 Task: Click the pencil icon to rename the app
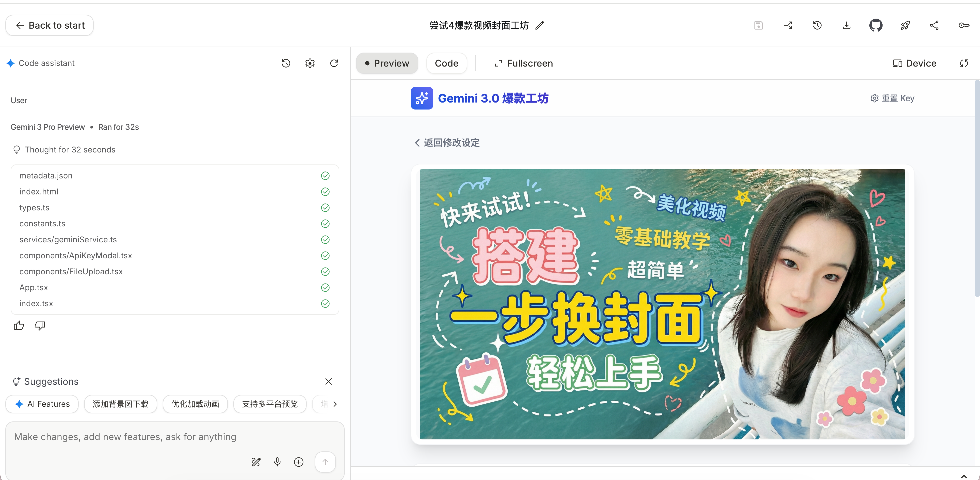click(539, 25)
